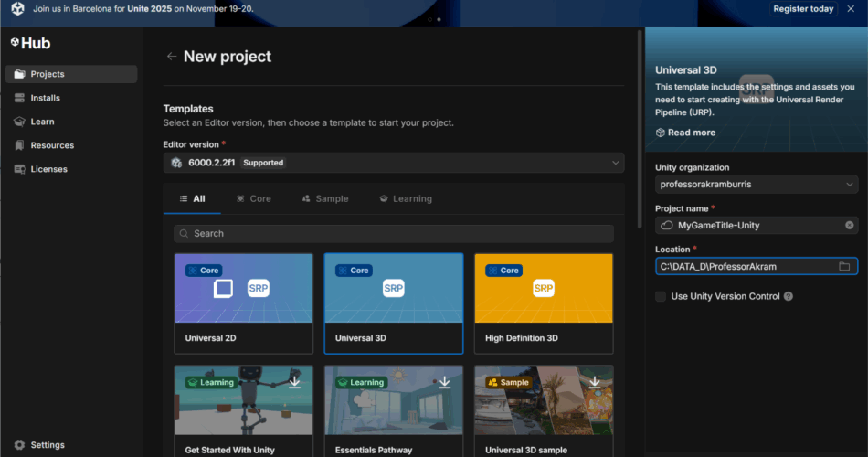This screenshot has height=457, width=868.
Task: Click the Hub logo in the sidebar
Action: (x=30, y=43)
